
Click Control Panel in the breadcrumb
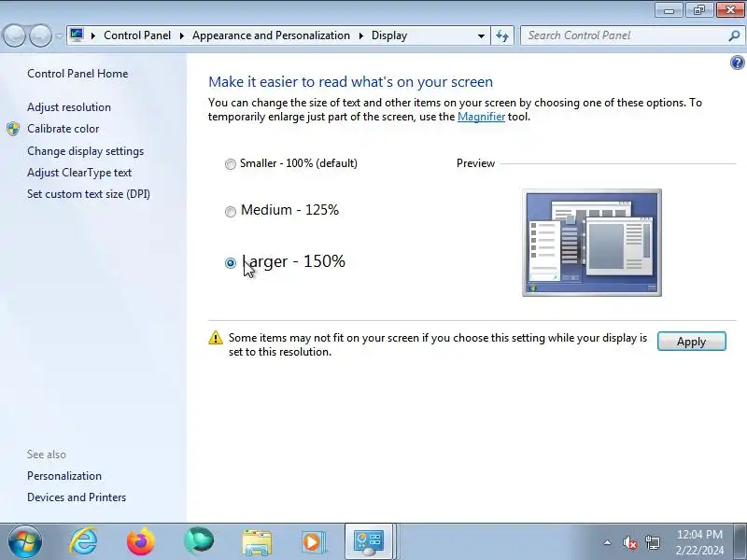137,35
